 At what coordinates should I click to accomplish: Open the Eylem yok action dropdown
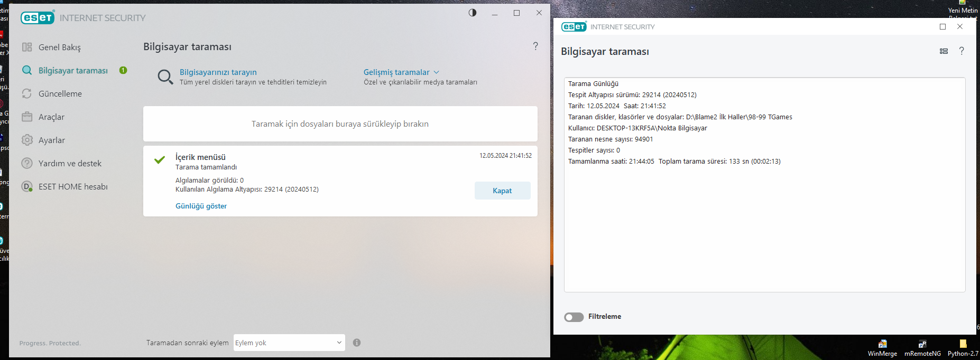tap(289, 343)
